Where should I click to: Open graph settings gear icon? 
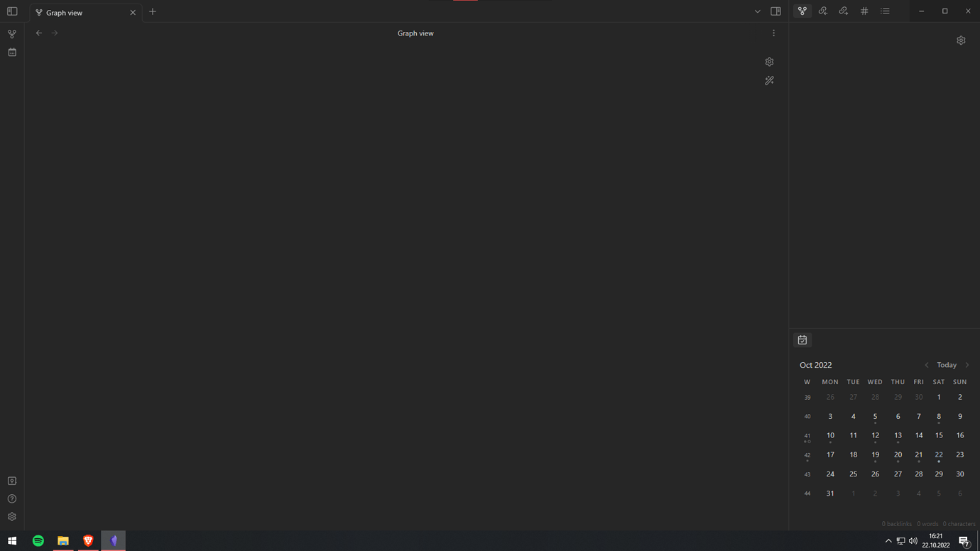tap(769, 62)
